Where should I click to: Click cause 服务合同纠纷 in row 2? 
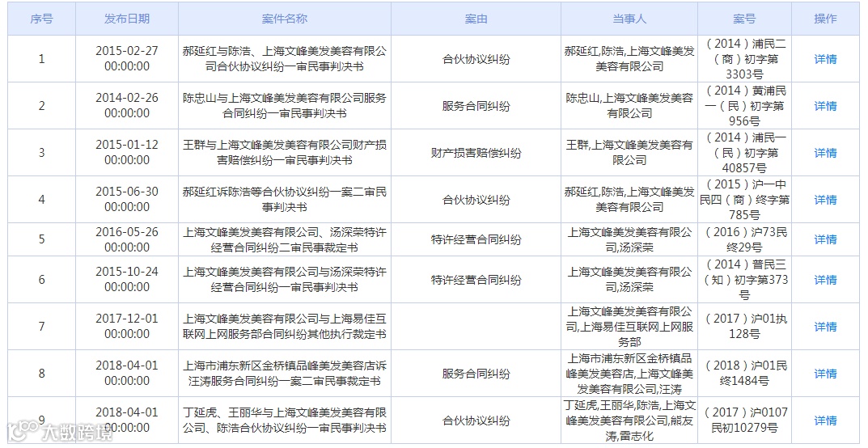(x=476, y=107)
